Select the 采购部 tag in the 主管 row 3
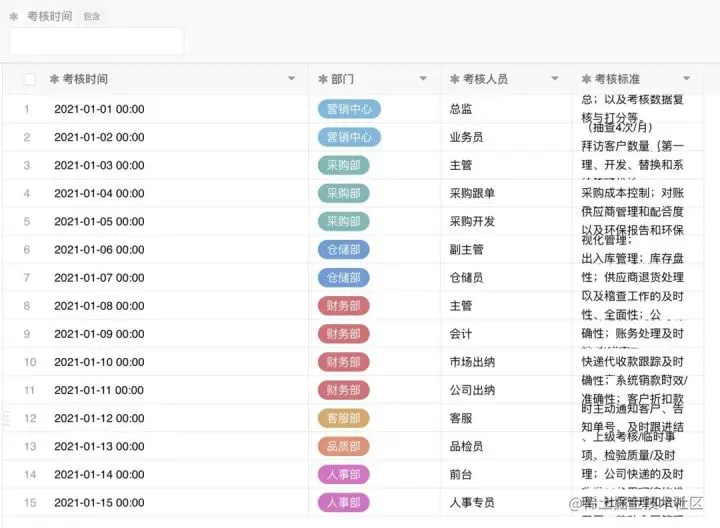Viewport: 720px width, 528px height. [343, 165]
